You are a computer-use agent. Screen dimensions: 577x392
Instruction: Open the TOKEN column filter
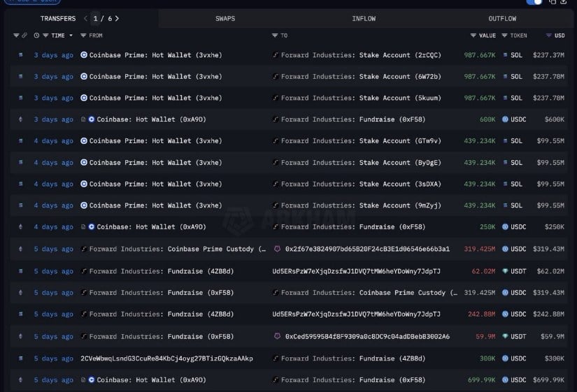point(504,36)
